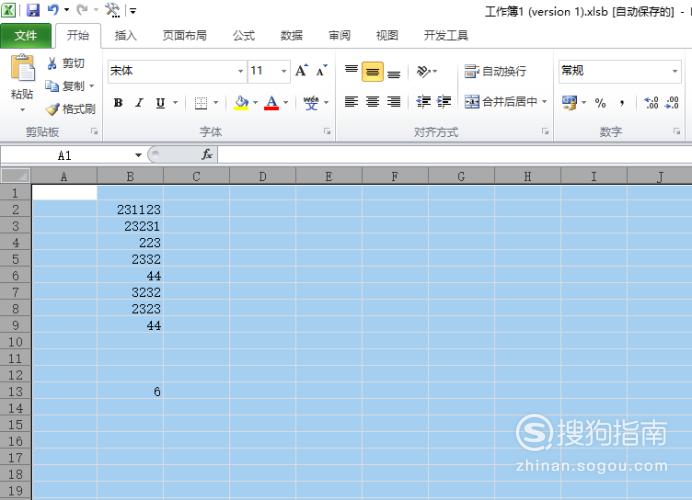The image size is (692, 500).
Task: Click the insert function fx icon
Action: tap(207, 154)
